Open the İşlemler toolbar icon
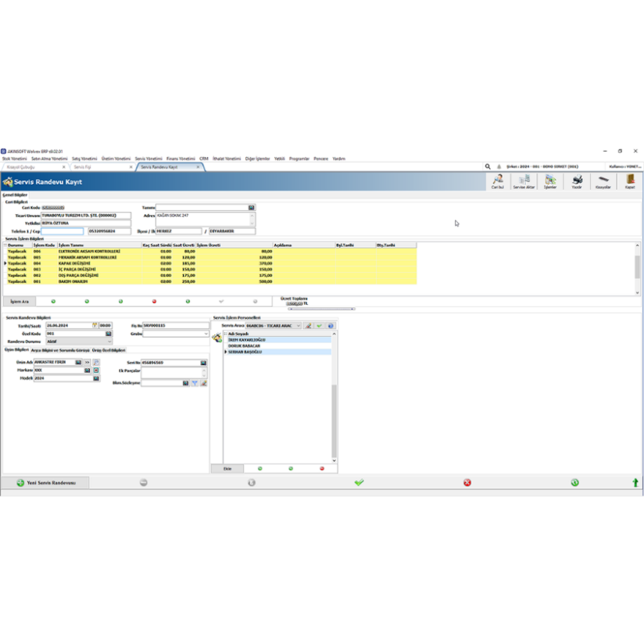Screen dimensions: 644x644 [550, 181]
